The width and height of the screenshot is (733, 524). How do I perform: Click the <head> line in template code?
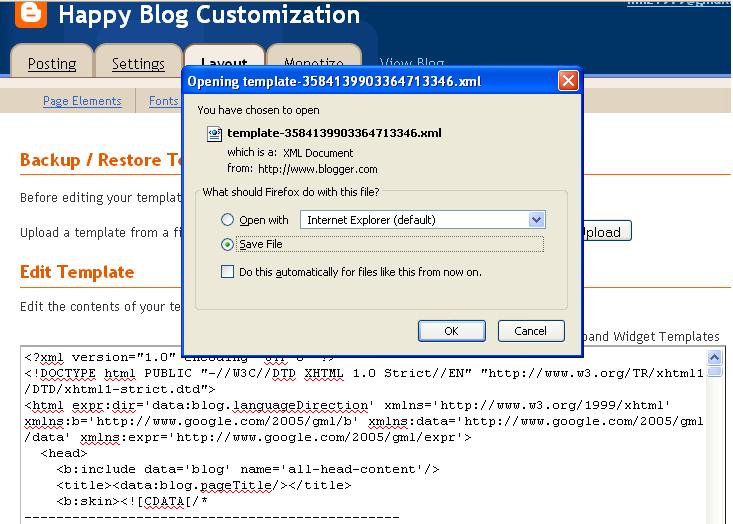point(64,453)
